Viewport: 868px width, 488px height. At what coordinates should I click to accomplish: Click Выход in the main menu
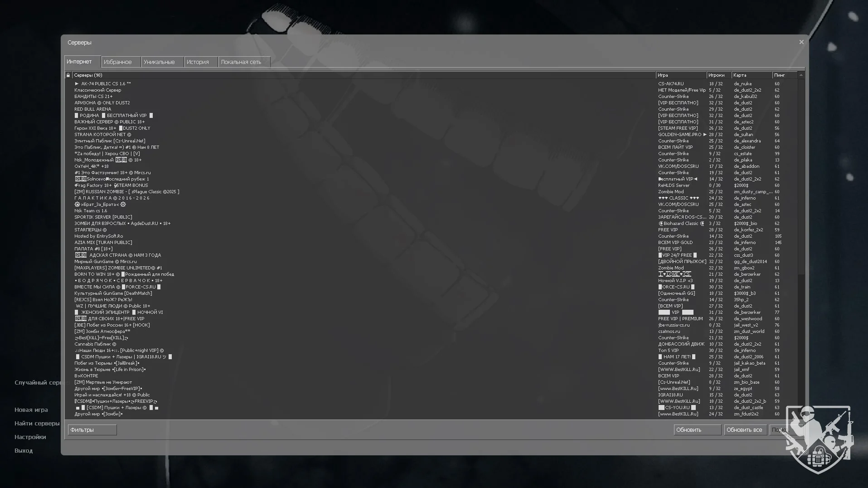(24, 451)
